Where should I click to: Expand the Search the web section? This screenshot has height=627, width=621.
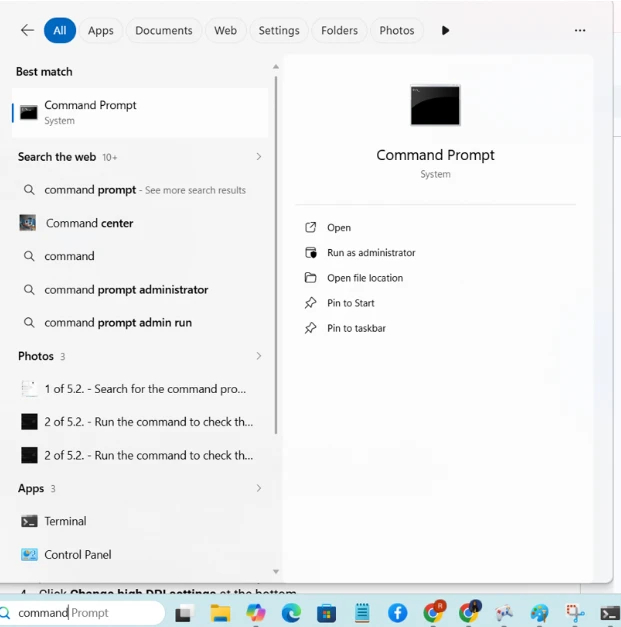coord(259,157)
